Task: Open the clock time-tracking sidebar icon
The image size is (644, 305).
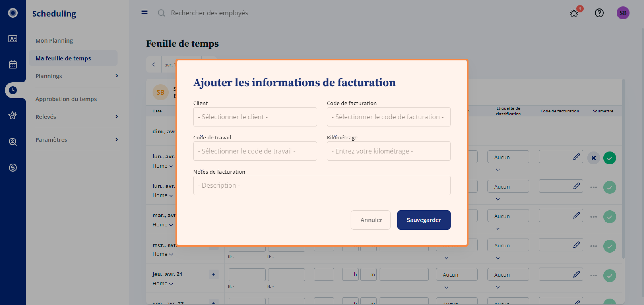Action: coord(13,90)
